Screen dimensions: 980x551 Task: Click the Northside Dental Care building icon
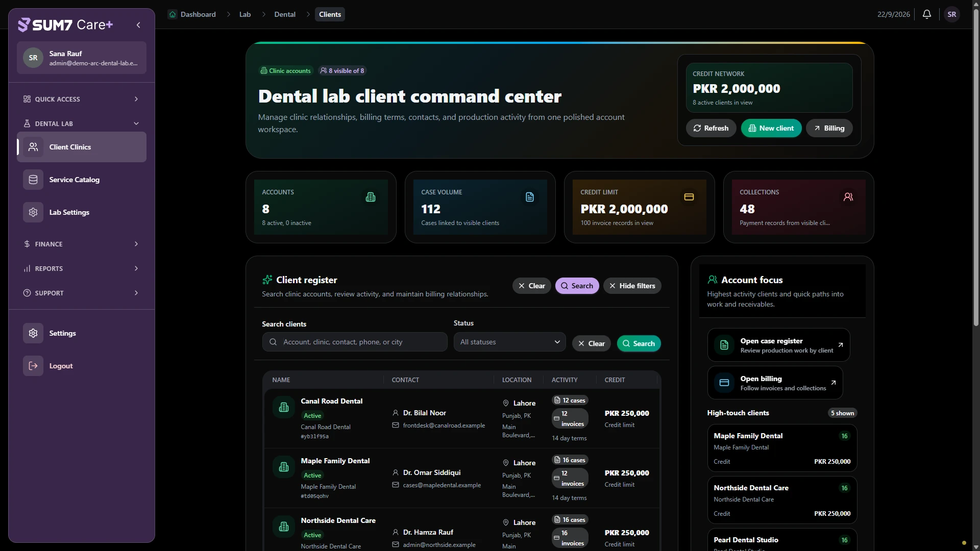click(284, 527)
